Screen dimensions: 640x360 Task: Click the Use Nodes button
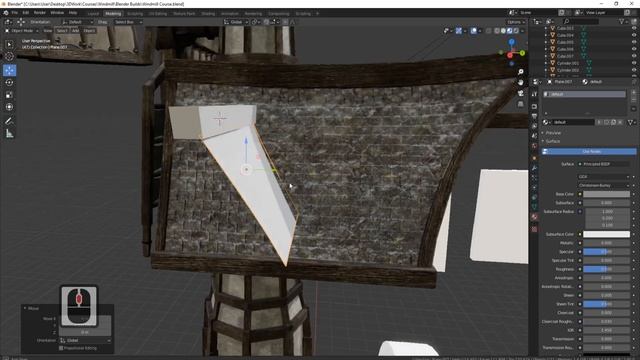pos(589,151)
